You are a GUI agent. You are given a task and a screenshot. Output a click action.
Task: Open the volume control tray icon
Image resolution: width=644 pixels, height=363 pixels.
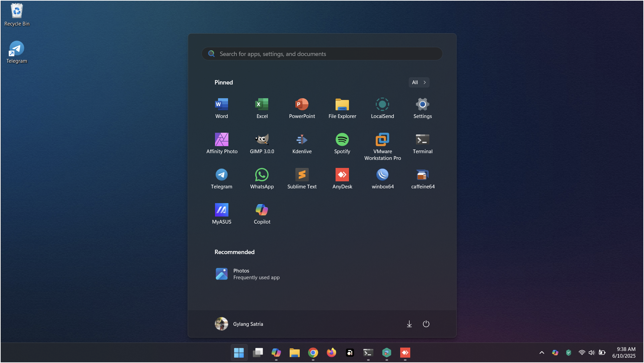tap(591, 353)
